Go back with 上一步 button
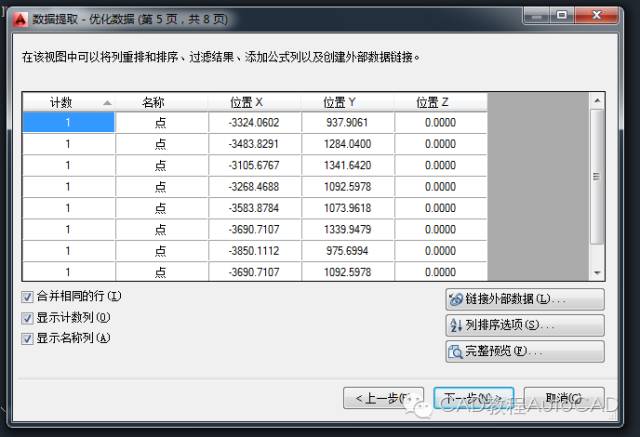Viewport: 640px width, 437px height. click(x=383, y=398)
